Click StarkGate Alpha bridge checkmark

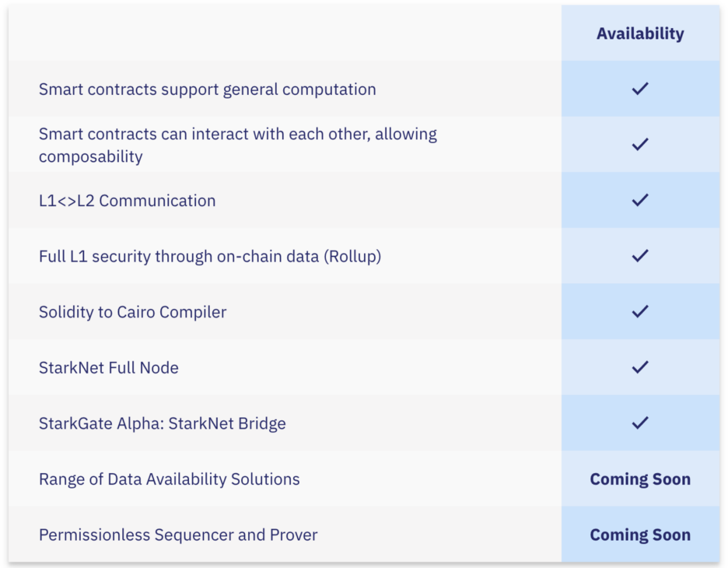(x=640, y=423)
